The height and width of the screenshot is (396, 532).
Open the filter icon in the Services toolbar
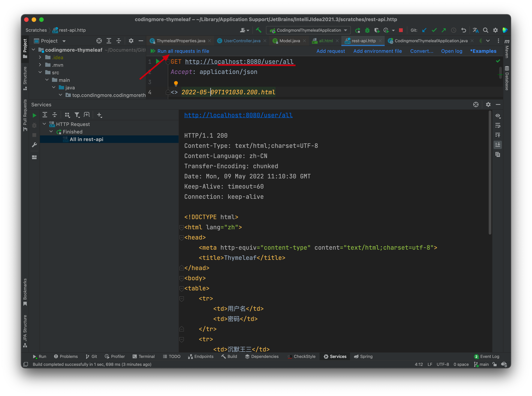coord(77,115)
